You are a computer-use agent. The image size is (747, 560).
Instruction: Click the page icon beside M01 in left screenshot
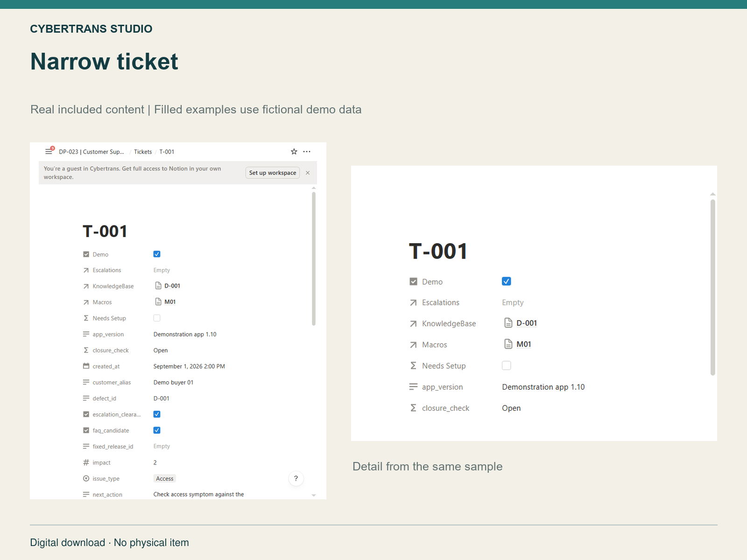(158, 301)
